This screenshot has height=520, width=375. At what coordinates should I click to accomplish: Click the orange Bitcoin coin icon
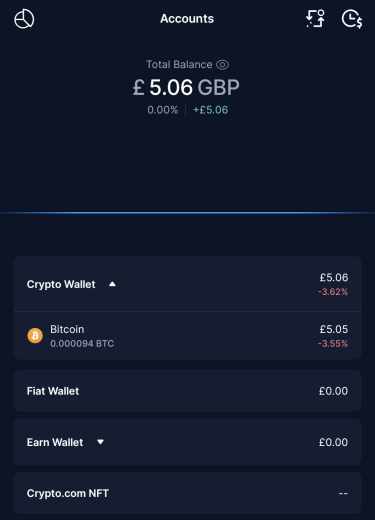pyautogui.click(x=35, y=336)
